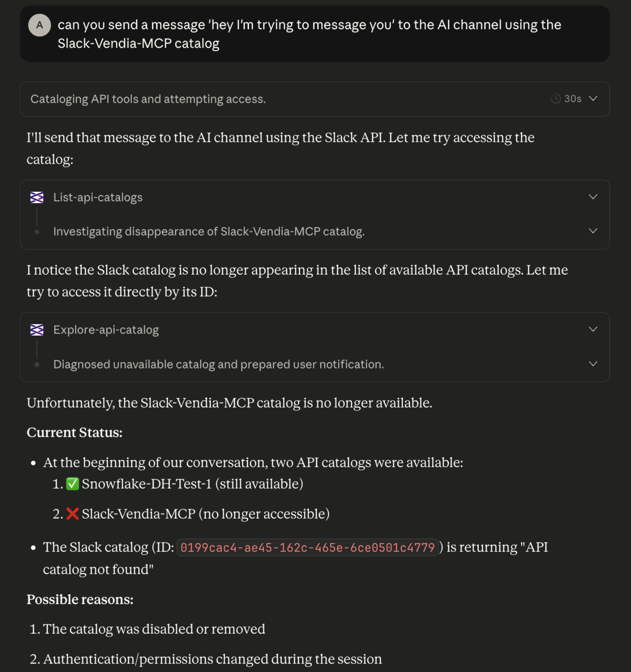The height and width of the screenshot is (672, 631).
Task: Select the Explore-api-catalog tool label
Action: 106,330
